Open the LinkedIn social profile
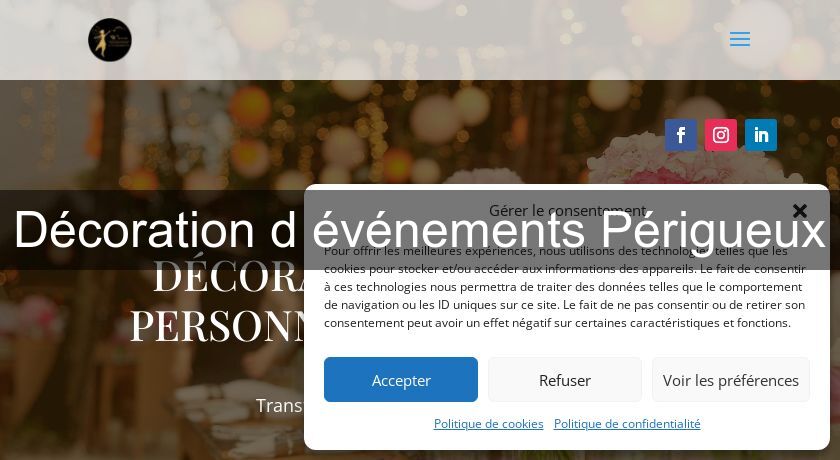Viewport: 840px width, 460px height. pyautogui.click(x=761, y=135)
